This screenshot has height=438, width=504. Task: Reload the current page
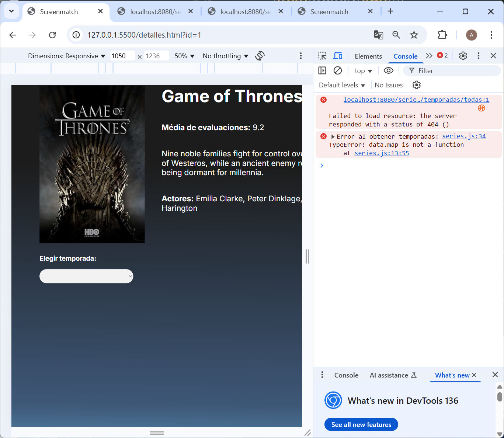pos(52,35)
